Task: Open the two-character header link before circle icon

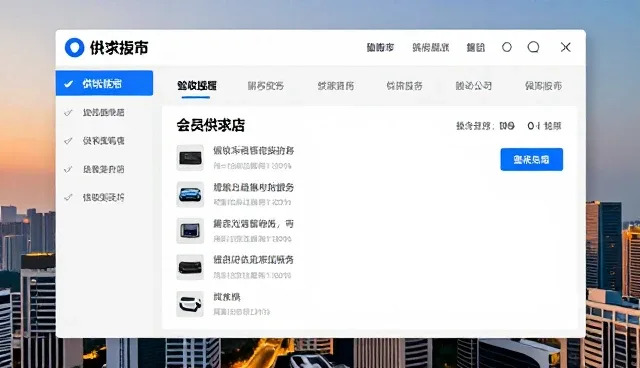Action: tap(476, 48)
